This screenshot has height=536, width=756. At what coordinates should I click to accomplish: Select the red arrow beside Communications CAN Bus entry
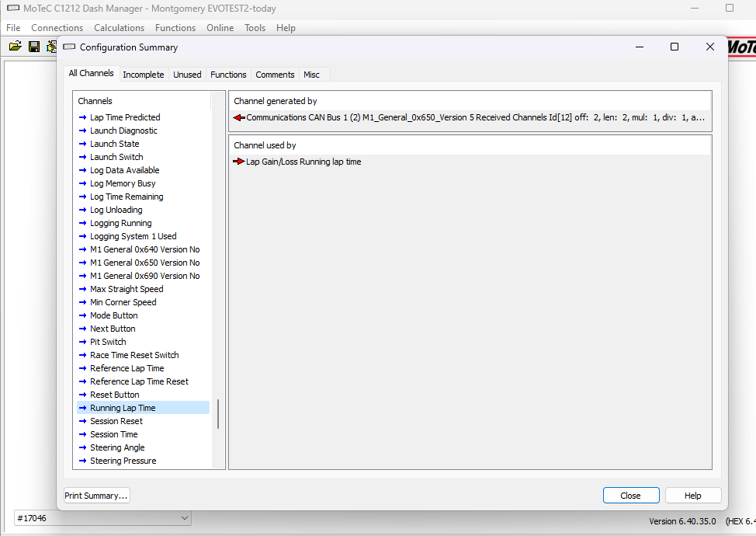pos(238,117)
